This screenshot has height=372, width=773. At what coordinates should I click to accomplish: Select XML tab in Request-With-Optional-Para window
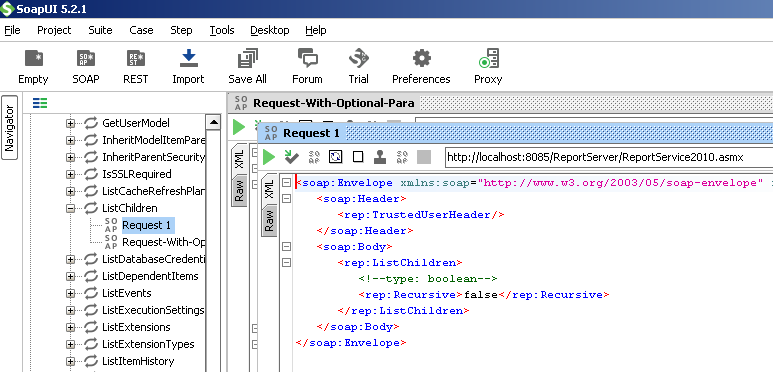240,159
